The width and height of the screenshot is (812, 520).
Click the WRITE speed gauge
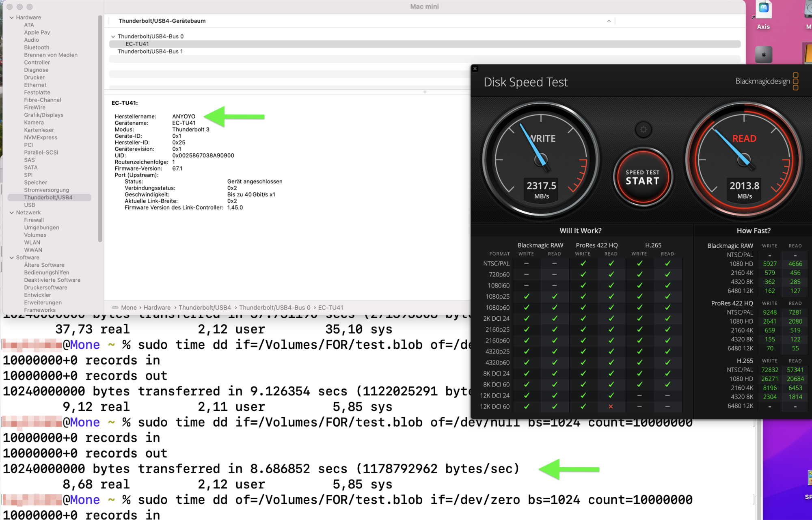pyautogui.click(x=541, y=160)
